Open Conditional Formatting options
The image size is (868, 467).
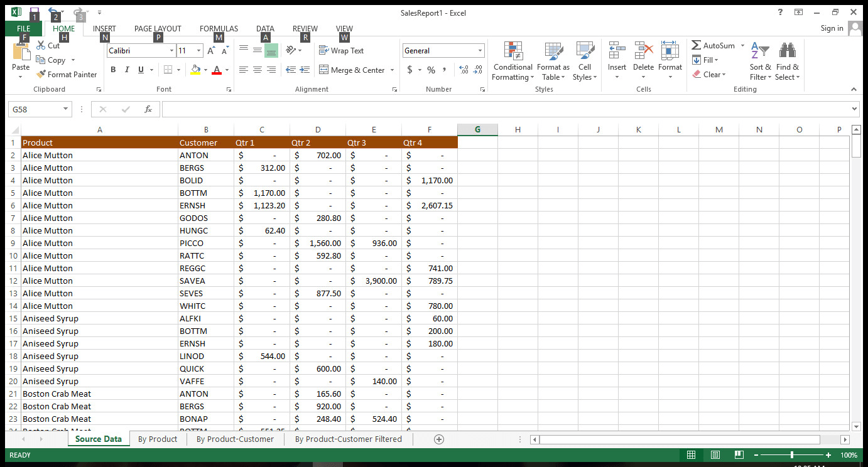click(x=513, y=61)
